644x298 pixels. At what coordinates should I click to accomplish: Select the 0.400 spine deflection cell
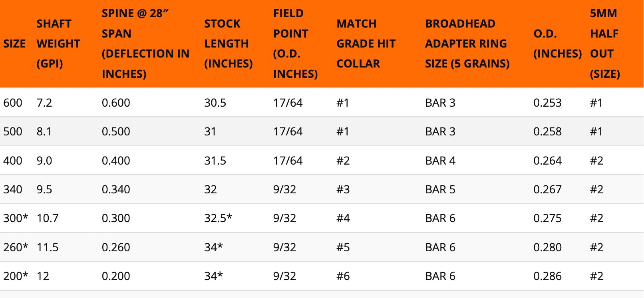116,161
